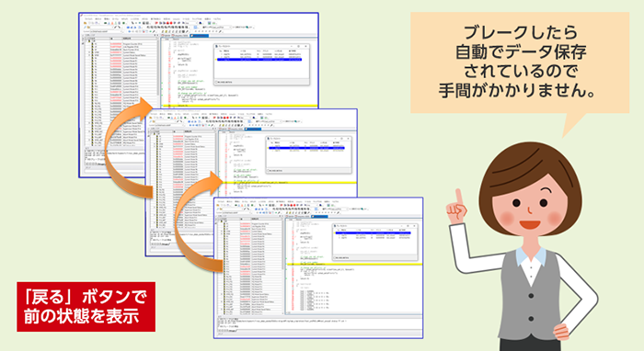Tick the checkbox in top window's small dialog
644x351 pixels.
click(x=216, y=82)
